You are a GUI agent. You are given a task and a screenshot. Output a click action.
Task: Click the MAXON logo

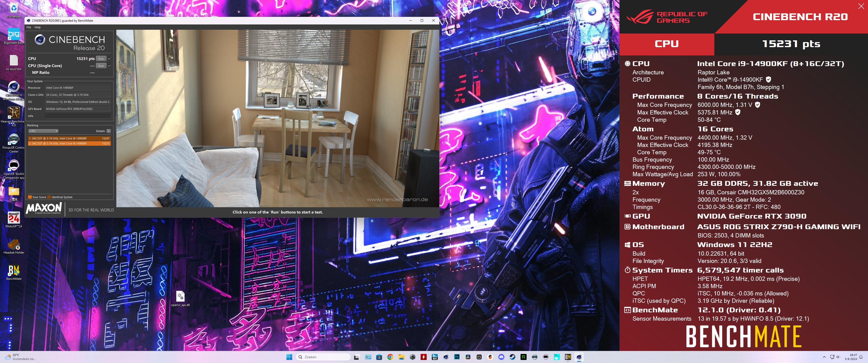(44, 208)
